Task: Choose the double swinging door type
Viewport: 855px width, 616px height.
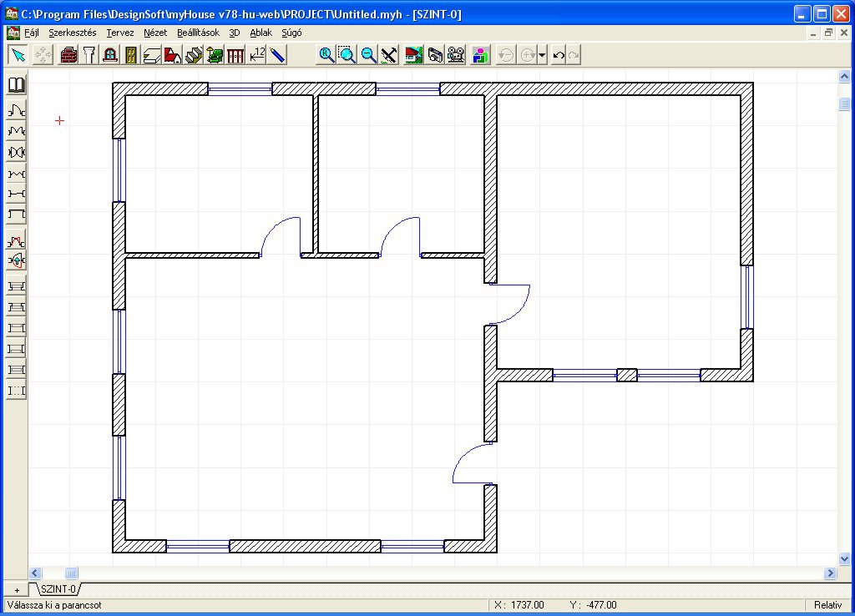Action: (x=17, y=152)
